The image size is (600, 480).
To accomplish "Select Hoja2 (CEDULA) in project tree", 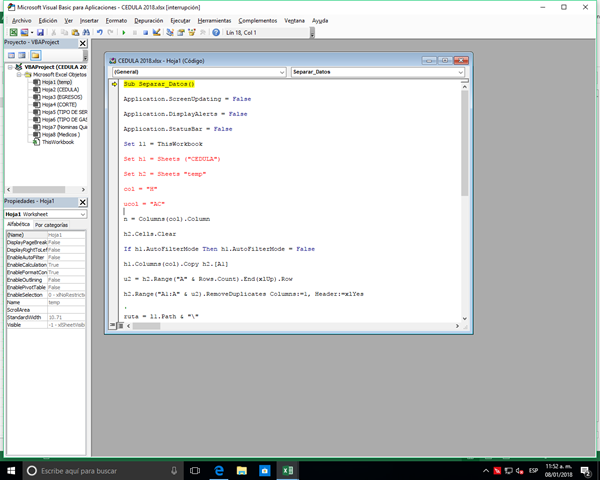I will [58, 89].
